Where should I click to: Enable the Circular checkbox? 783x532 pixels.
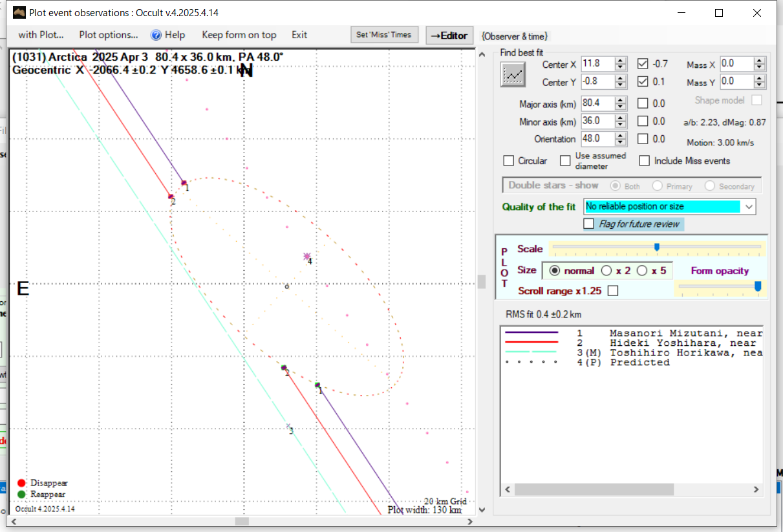(509, 161)
